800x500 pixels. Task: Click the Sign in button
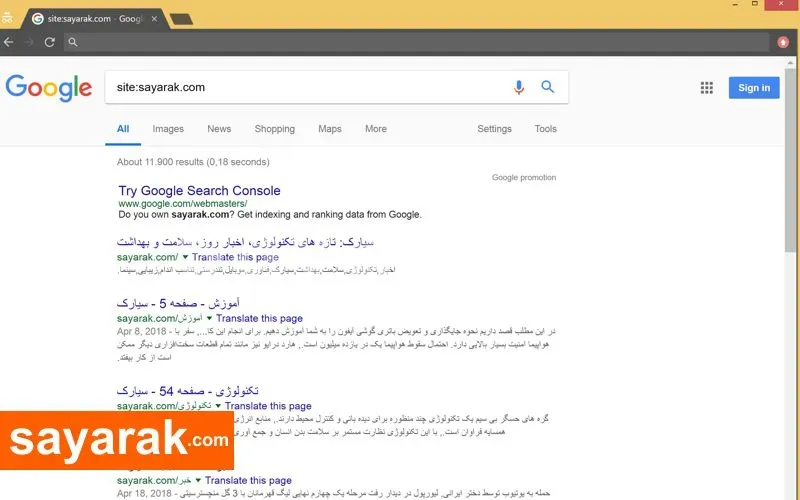click(754, 88)
